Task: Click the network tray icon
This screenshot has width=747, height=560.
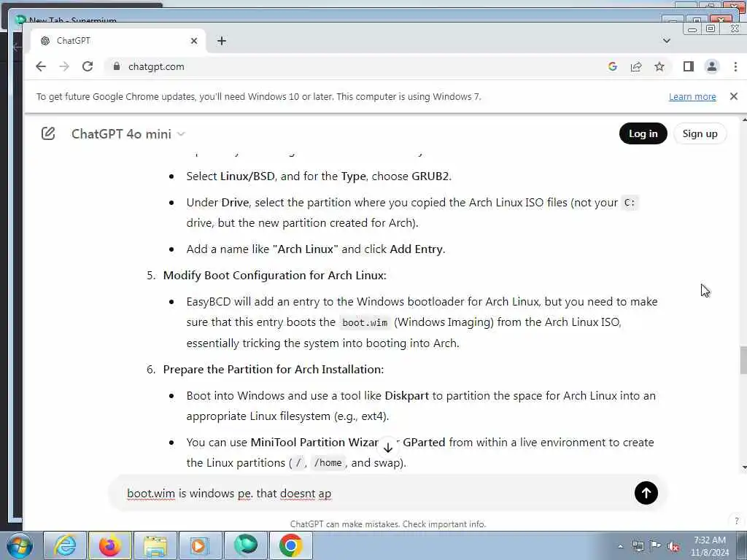Action: click(x=638, y=546)
